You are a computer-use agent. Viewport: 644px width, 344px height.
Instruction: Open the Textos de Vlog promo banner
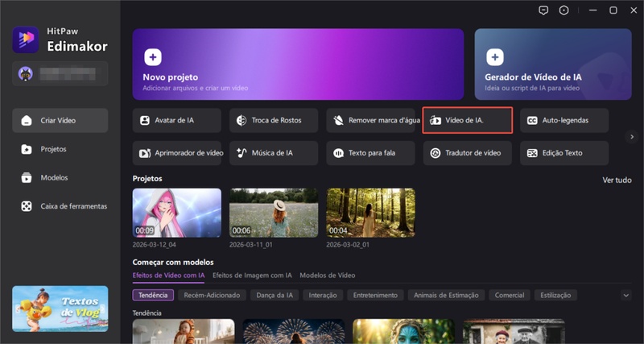pos(60,309)
